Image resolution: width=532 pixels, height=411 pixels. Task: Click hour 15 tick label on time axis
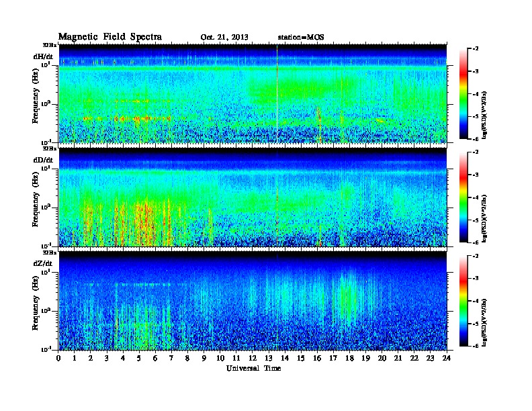pyautogui.click(x=301, y=358)
